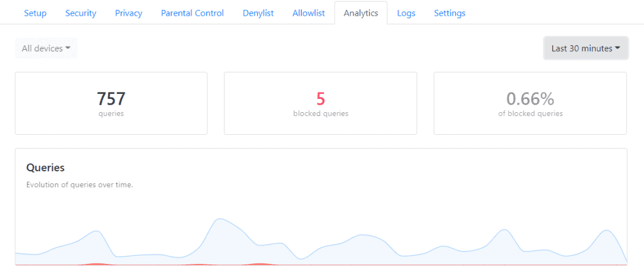This screenshot has width=644, height=274.
Task: Switch to the Logs tab
Action: coord(406,13)
